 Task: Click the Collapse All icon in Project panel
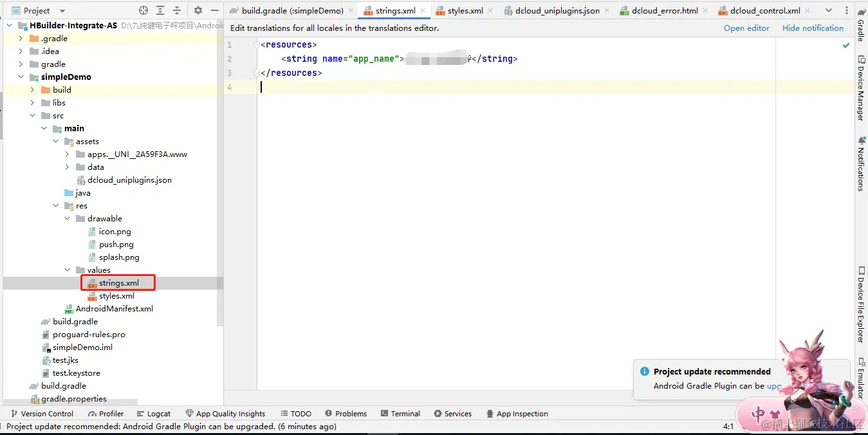click(x=177, y=10)
